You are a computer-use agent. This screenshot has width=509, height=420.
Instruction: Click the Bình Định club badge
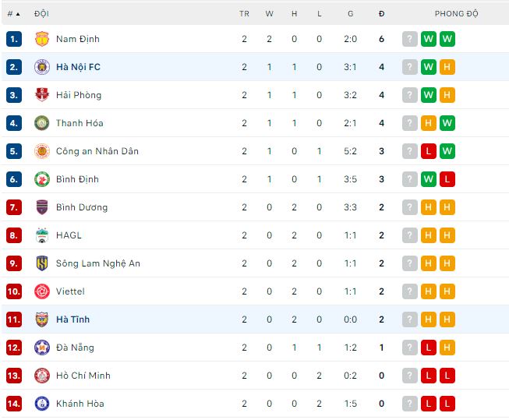pos(42,179)
